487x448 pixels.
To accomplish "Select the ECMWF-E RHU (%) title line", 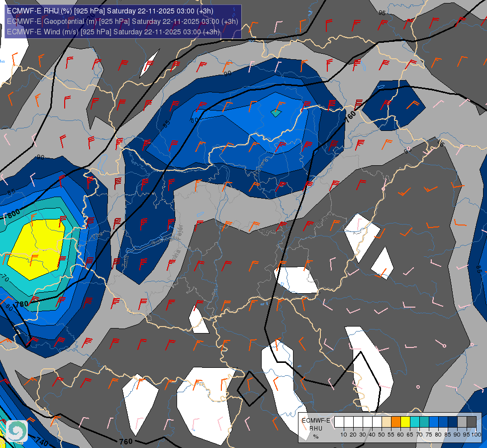I will (x=110, y=11).
